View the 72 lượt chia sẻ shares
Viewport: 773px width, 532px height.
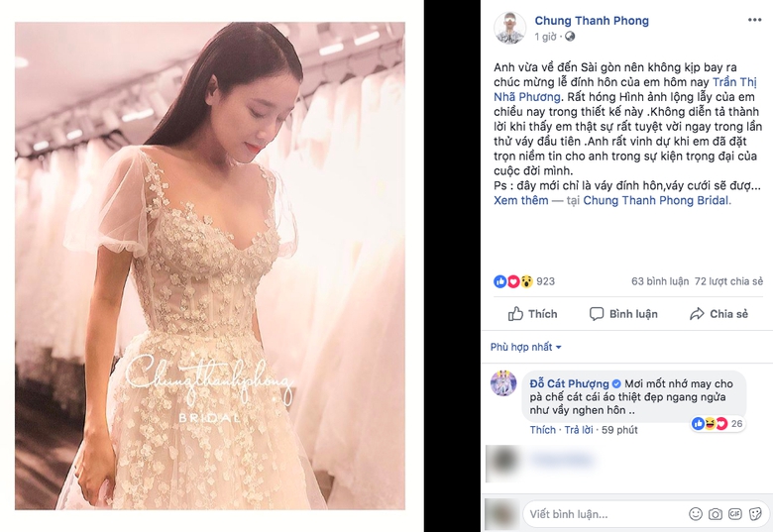pyautogui.click(x=728, y=281)
